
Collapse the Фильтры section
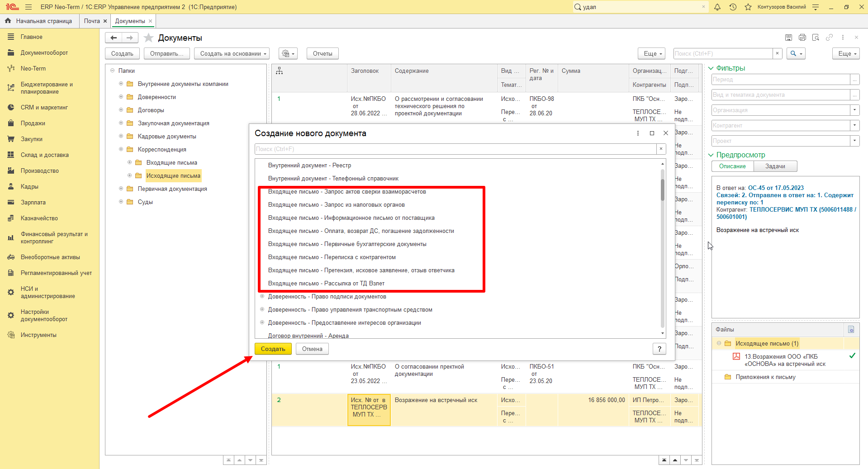coord(711,68)
